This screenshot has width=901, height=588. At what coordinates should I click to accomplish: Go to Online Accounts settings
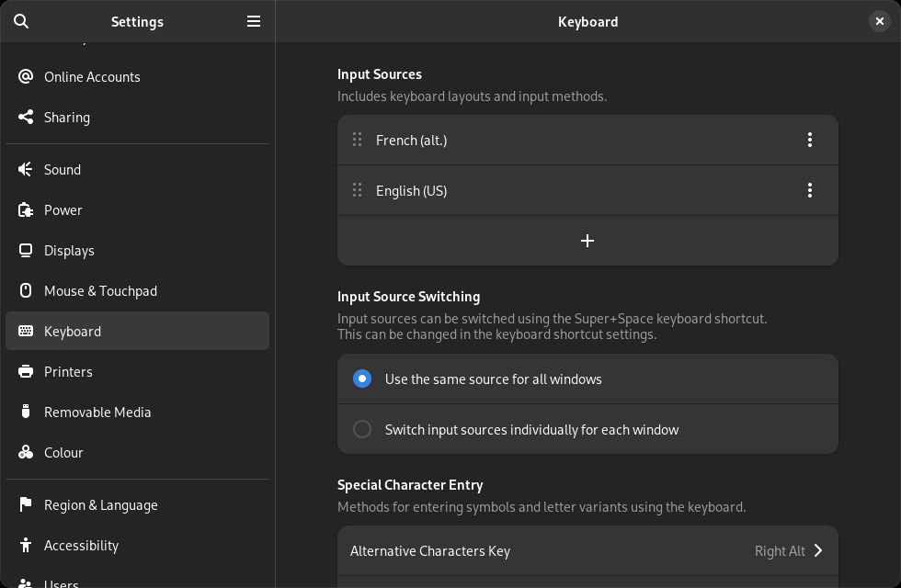[92, 76]
